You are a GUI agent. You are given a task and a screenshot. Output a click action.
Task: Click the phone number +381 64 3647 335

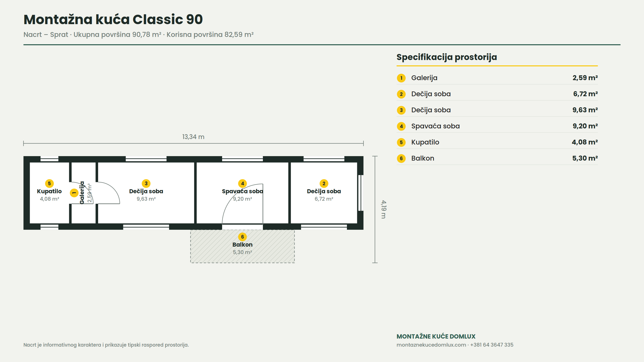pos(492,345)
